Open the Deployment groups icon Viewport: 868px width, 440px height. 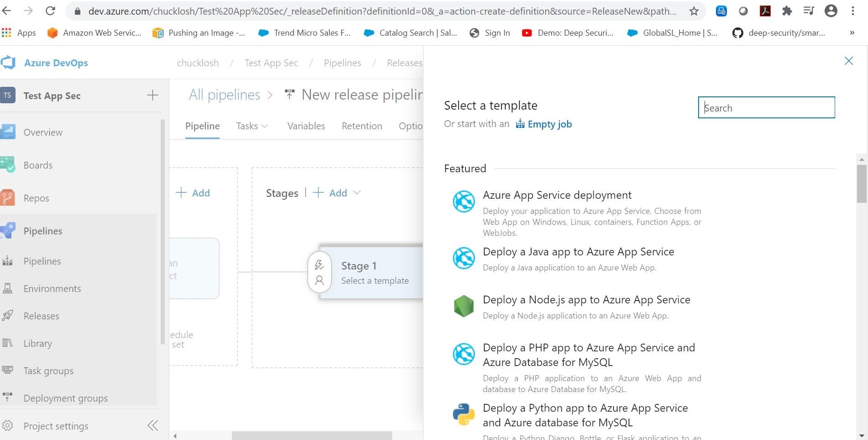click(7, 398)
